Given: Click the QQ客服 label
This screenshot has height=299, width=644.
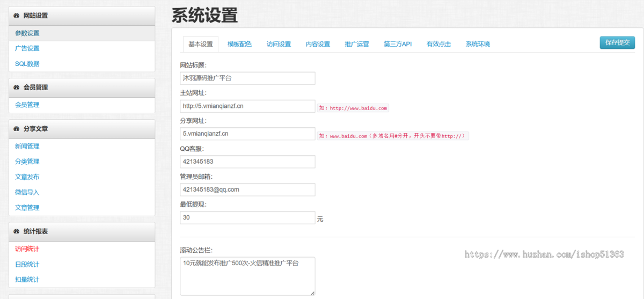Looking at the screenshot, I should tap(192, 149).
